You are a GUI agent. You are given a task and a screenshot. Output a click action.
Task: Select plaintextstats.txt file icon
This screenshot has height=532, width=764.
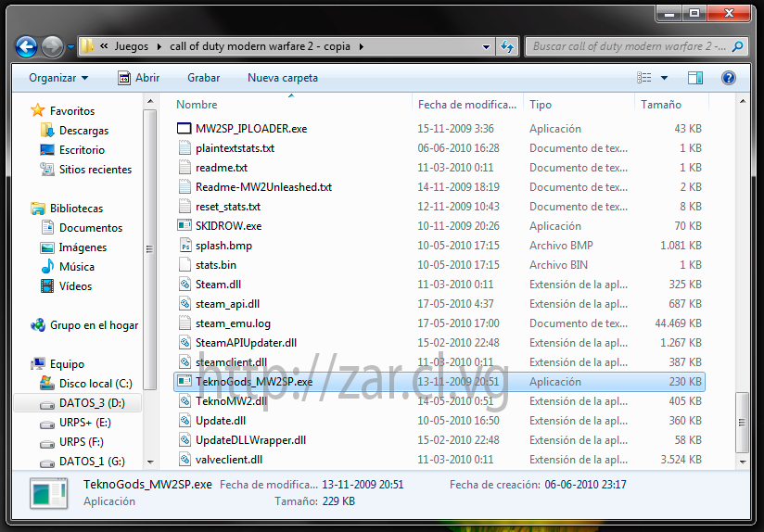click(x=185, y=148)
